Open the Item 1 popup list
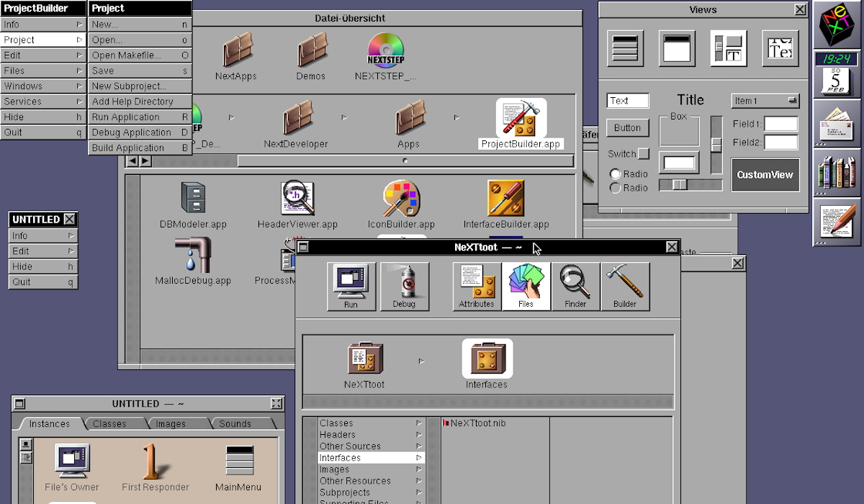Screen dimensions: 864x504 [x=766, y=101]
